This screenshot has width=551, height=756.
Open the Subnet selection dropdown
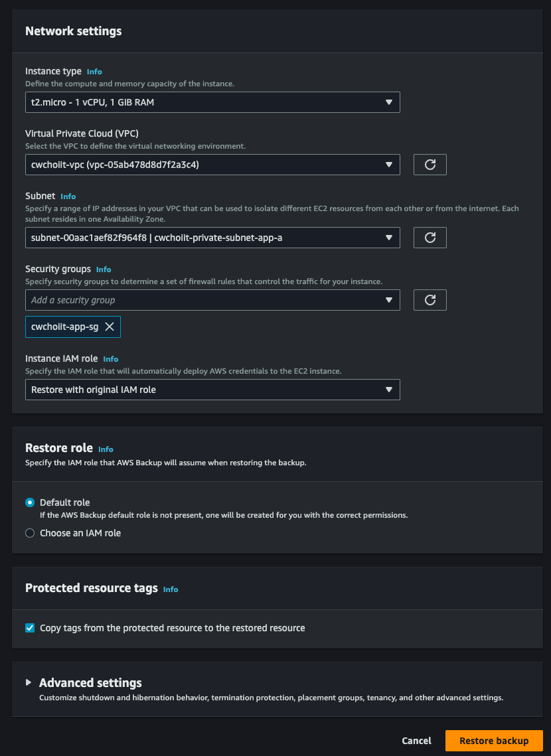pyautogui.click(x=212, y=238)
